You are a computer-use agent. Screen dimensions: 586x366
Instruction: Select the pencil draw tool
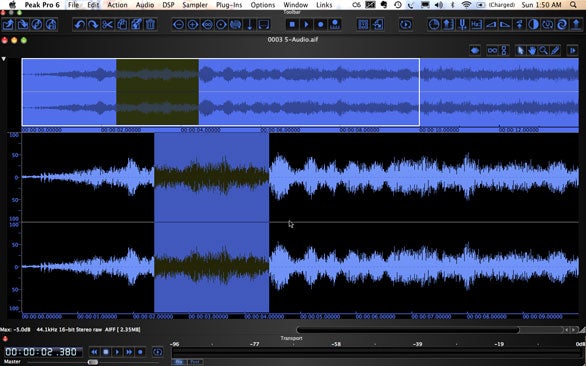pos(555,50)
